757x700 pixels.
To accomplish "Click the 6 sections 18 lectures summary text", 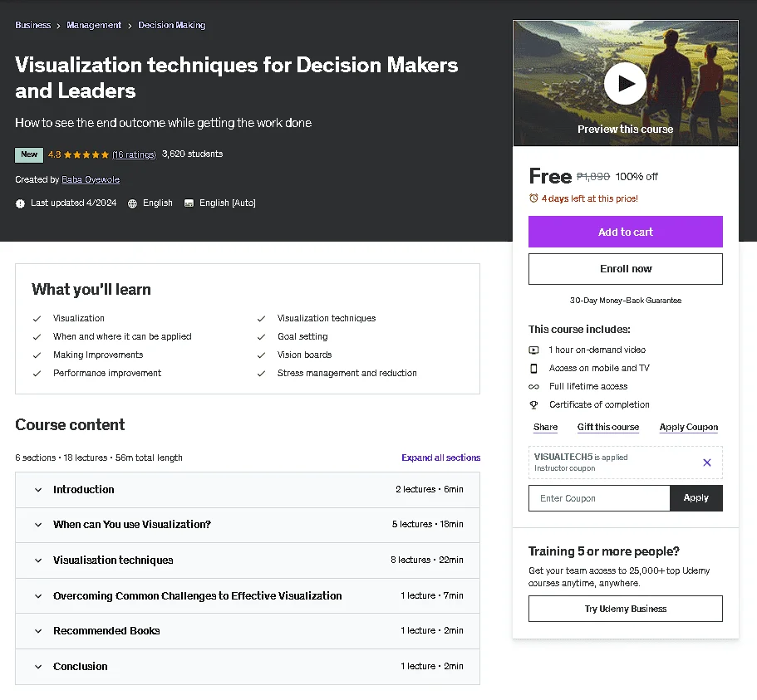I will tap(99, 458).
